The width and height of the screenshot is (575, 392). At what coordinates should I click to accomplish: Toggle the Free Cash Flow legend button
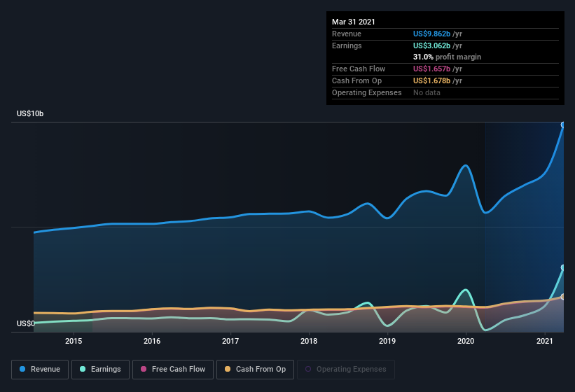coord(173,370)
